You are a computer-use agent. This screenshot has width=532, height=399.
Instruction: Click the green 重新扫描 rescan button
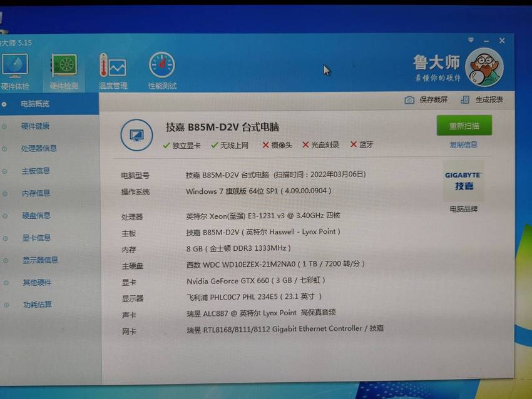pos(464,126)
